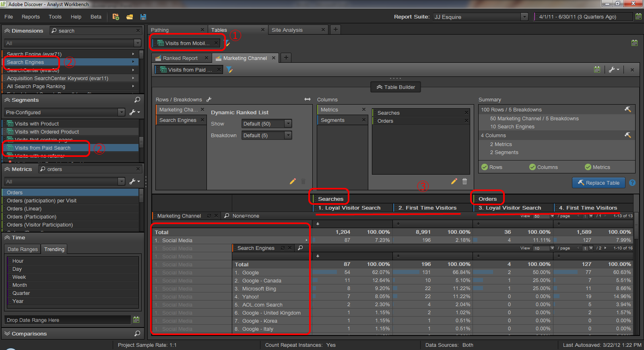Toggle the Rows green checkmark in Summary
The image size is (644, 350).
pos(485,167)
